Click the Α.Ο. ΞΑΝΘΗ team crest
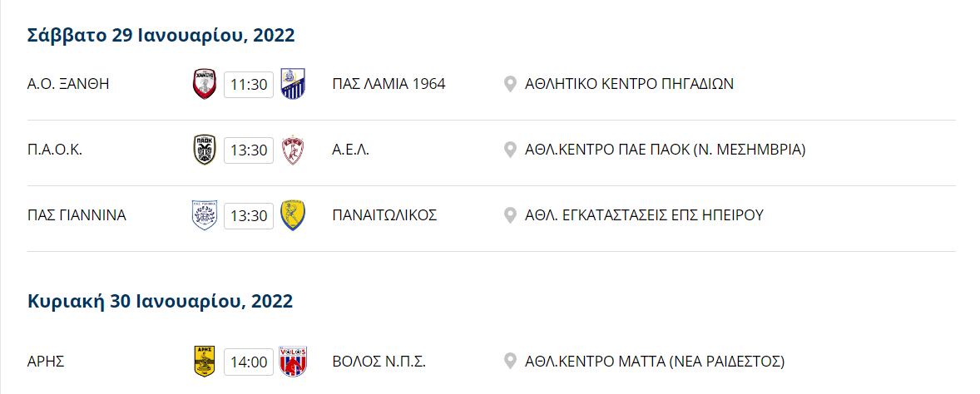Viewport: 980px width, 394px height. click(205, 84)
